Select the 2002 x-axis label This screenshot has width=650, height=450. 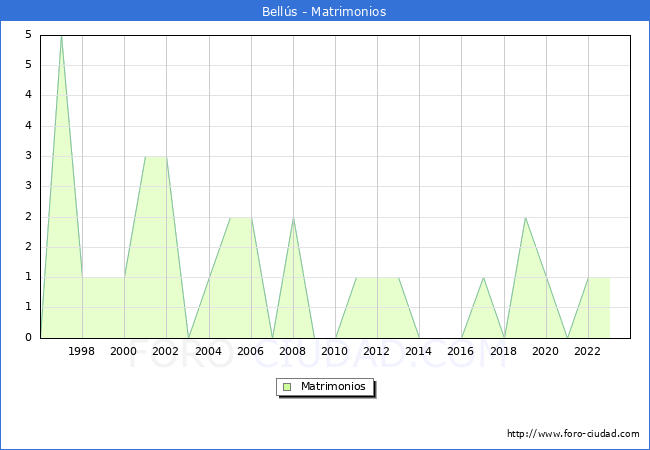click(x=166, y=351)
